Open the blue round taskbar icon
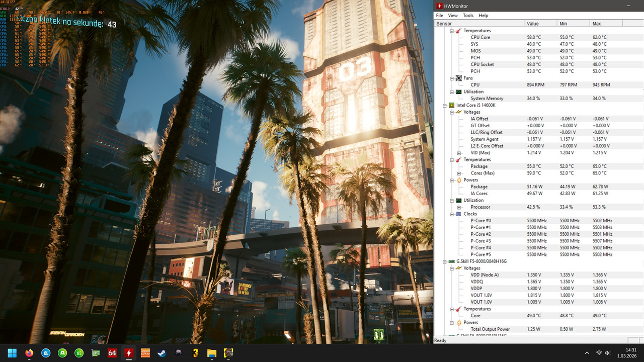The width and height of the screenshot is (644, 362). (46, 353)
